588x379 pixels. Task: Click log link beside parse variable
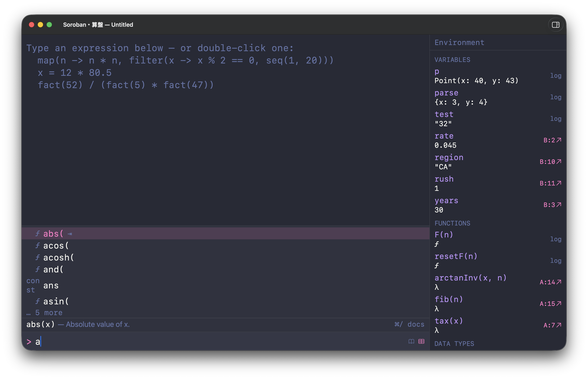[555, 97]
